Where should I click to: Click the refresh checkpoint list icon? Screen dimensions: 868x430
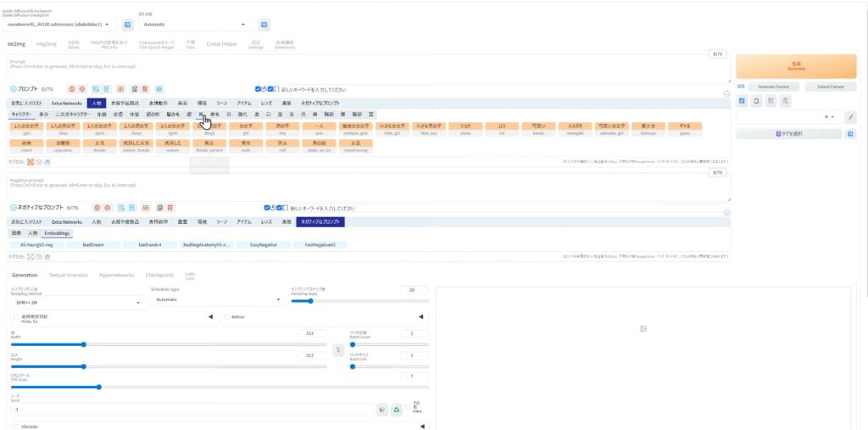coord(127,25)
